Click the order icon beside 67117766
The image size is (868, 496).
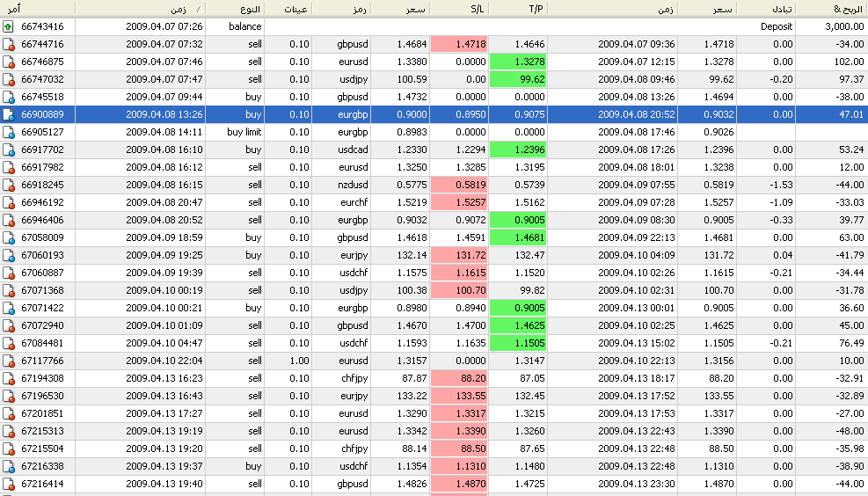click(x=9, y=361)
